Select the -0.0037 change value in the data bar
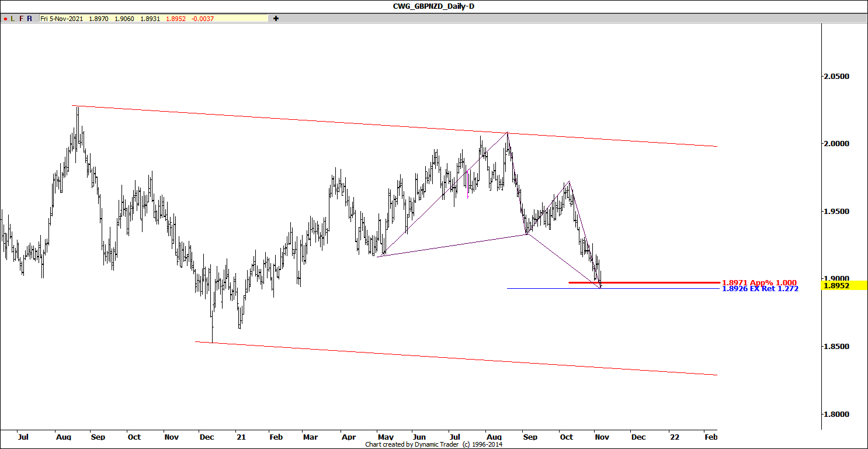 pos(203,19)
